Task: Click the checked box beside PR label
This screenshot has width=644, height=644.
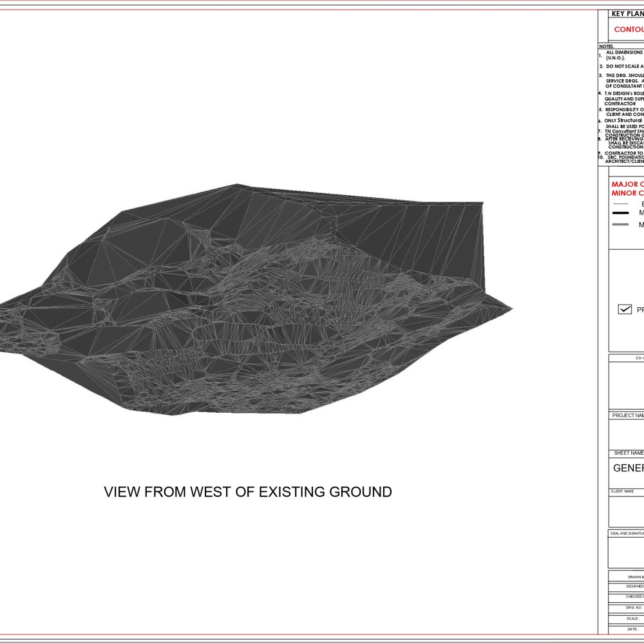Action: [x=625, y=310]
